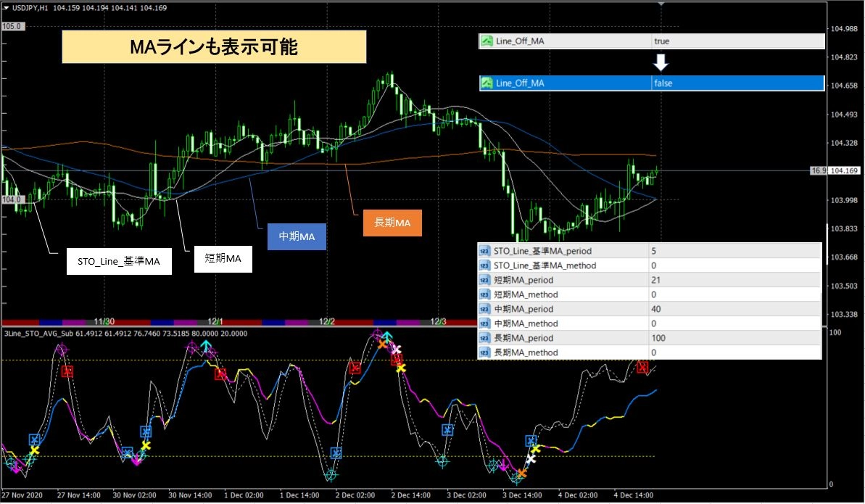Screen dimensions: 865x504
Task: Click the indicator label 3Line_STO_AVG_Sub
Action: click(x=38, y=334)
